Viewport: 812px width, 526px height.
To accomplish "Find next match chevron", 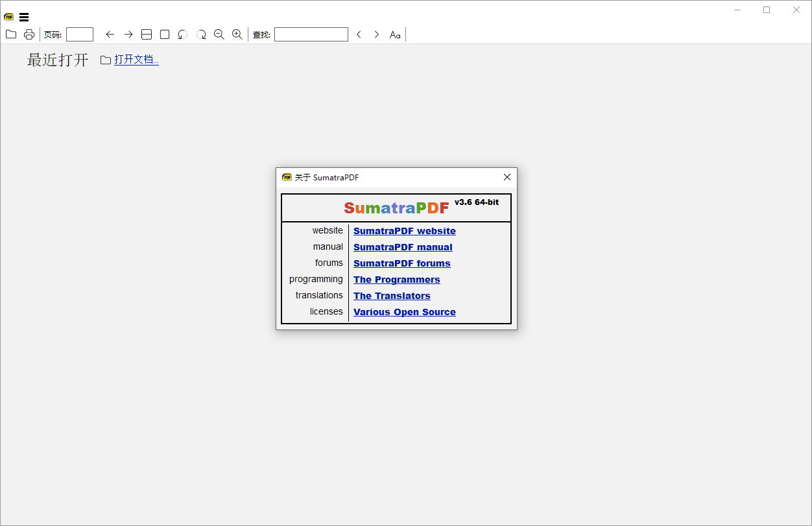I will (377, 34).
